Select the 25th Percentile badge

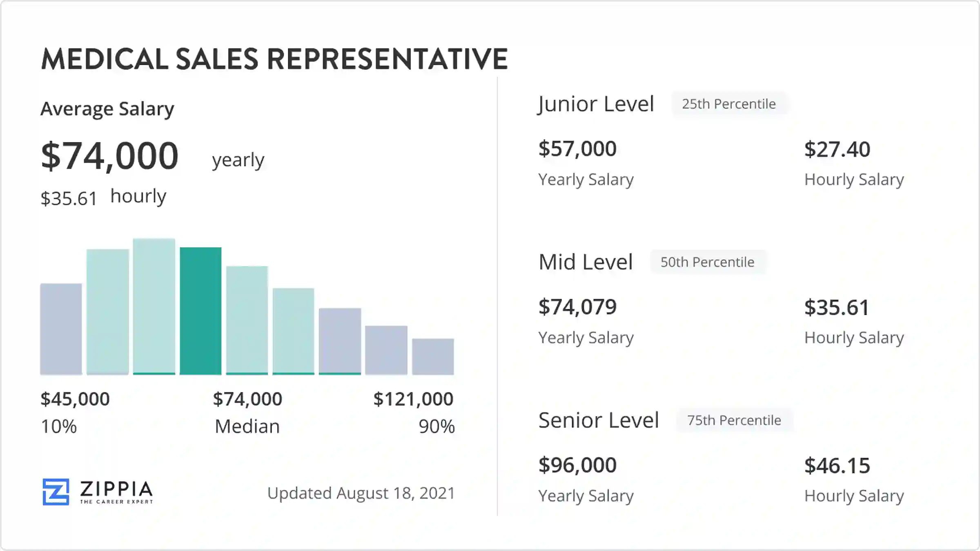[x=729, y=104]
